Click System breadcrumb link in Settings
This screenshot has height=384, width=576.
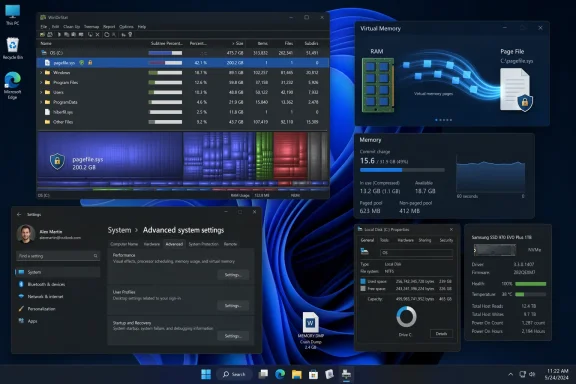click(119, 230)
